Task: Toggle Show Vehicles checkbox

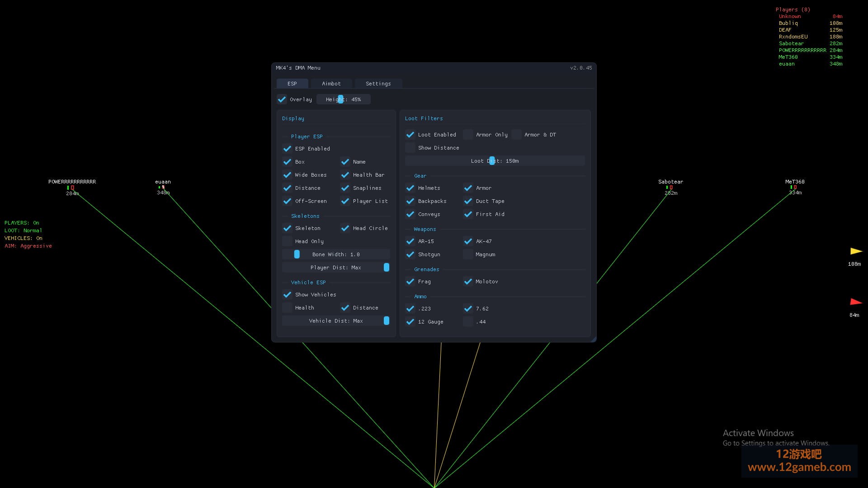Action: pos(287,295)
